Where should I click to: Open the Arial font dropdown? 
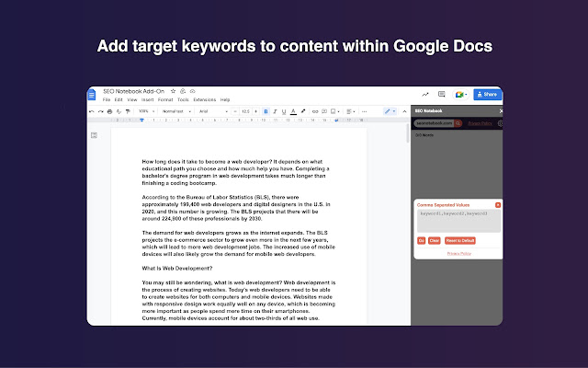pos(213,111)
